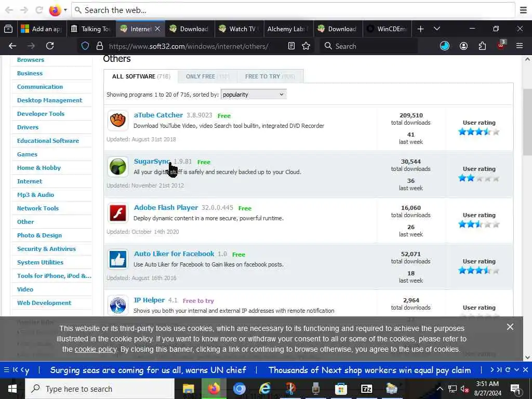532x399 pixels.
Task: Open the Network Tools category
Action: coord(38,208)
